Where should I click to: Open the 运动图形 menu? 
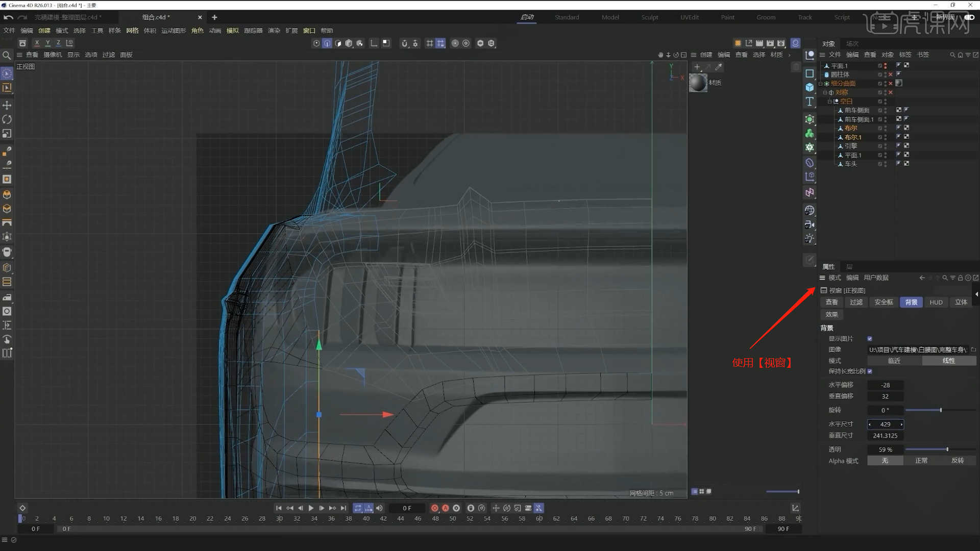point(174,31)
